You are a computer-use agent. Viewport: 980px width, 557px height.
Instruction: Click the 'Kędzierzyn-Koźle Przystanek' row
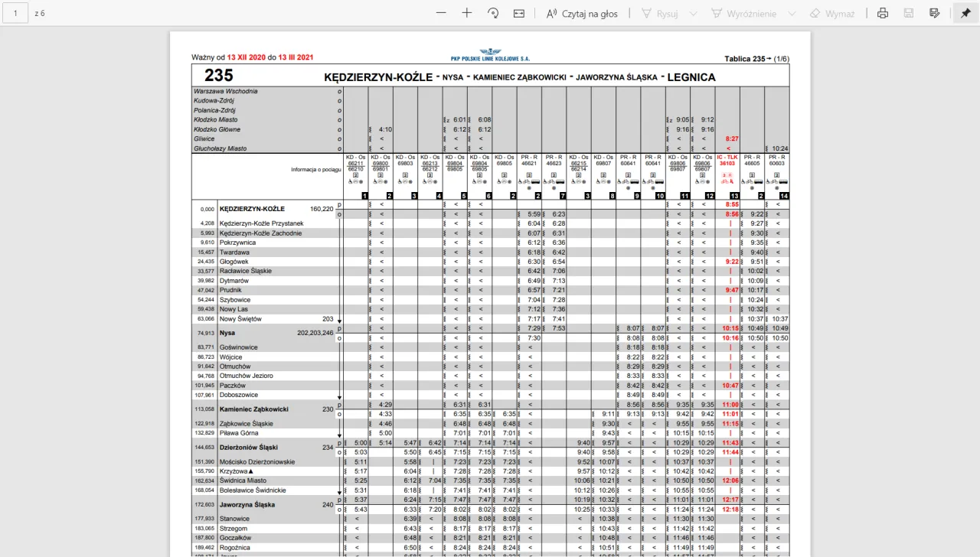263,223
